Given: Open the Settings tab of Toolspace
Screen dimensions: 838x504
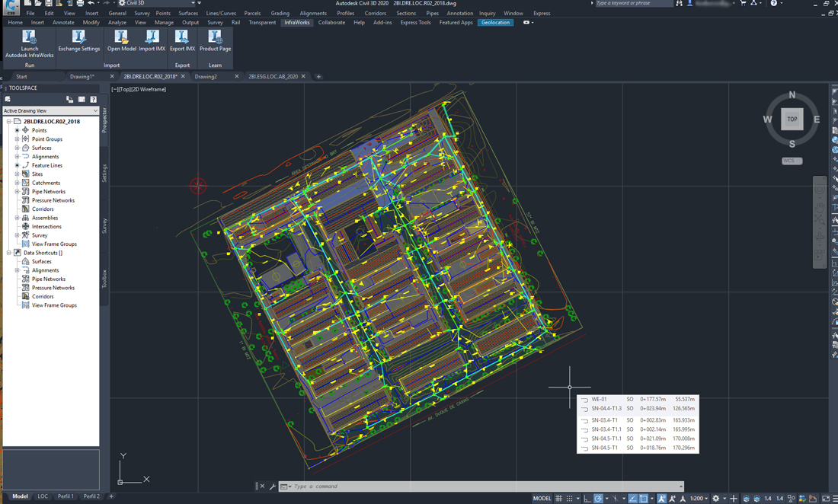Looking at the screenshot, I should click(x=105, y=173).
